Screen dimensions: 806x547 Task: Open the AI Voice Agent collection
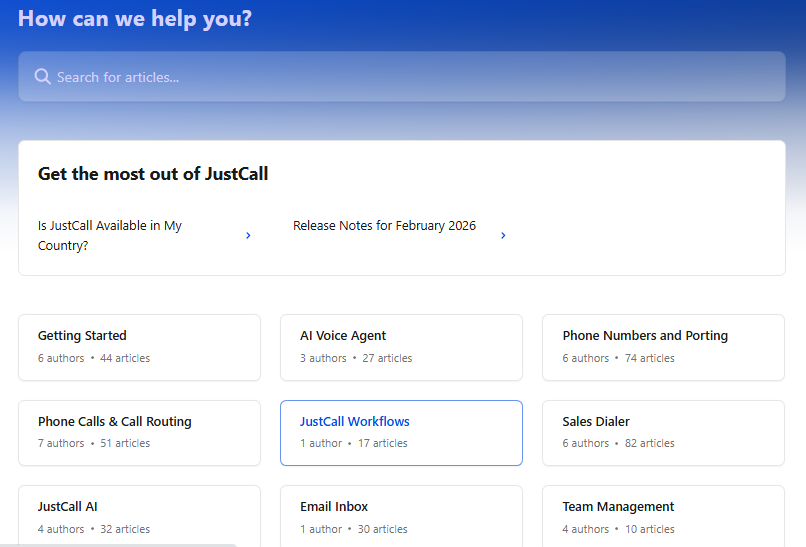(401, 348)
